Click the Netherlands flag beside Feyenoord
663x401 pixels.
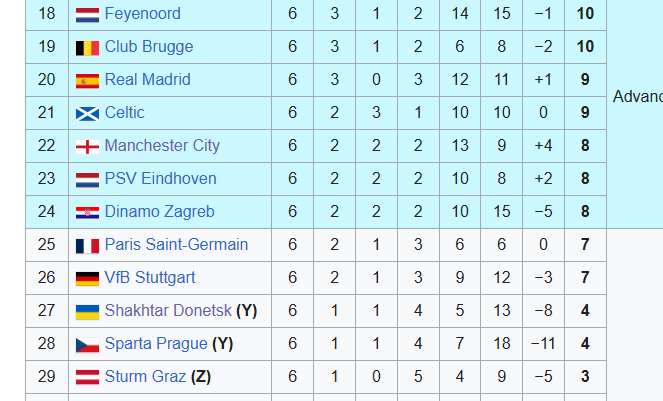[x=88, y=15]
